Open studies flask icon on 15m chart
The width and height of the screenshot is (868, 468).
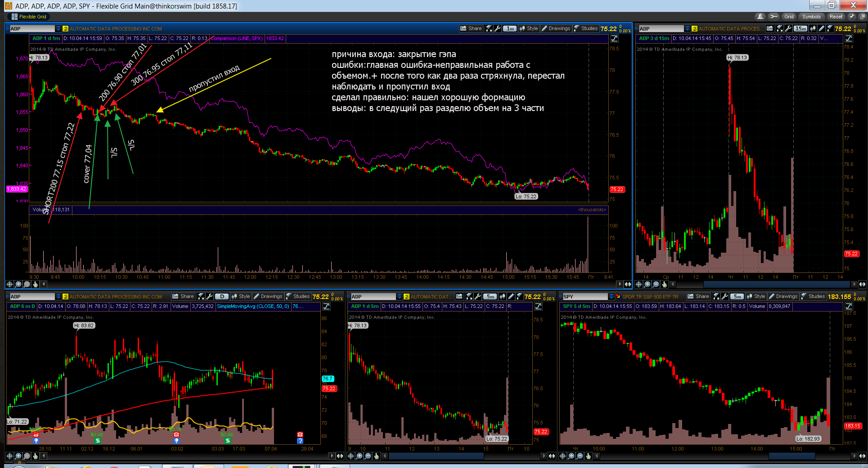[x=830, y=28]
